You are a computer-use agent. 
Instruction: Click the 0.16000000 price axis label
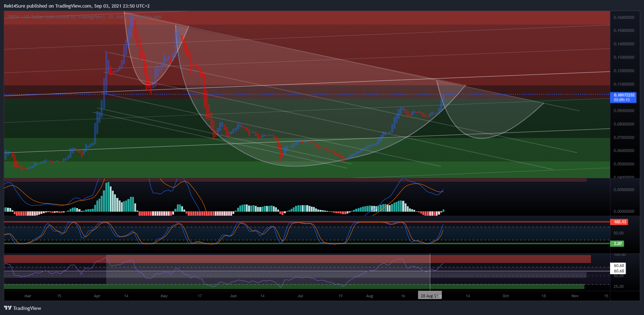(624, 17)
